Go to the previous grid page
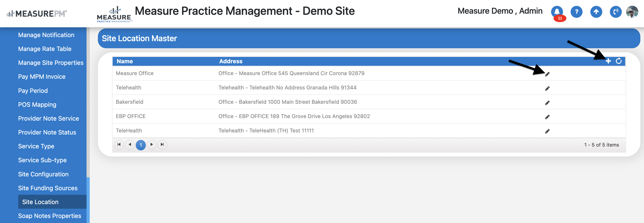This screenshot has width=644, height=223. [130, 144]
